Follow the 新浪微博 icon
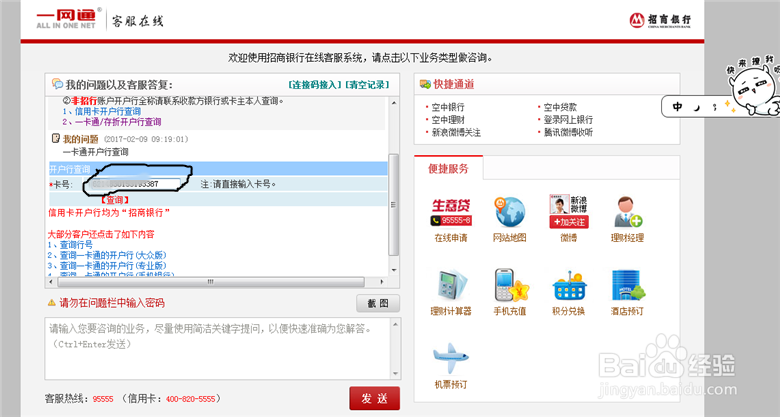Screen dimensions: 780x417 [x=569, y=212]
